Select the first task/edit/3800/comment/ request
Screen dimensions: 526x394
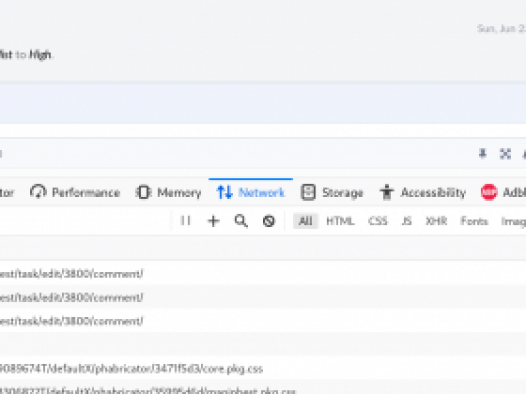(263, 274)
